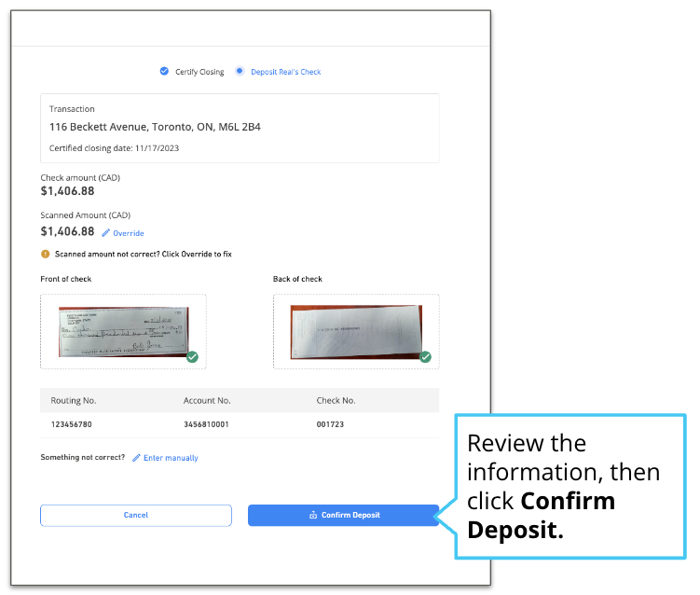700x595 pixels.
Task: Click Enter manually link
Action: click(x=171, y=458)
